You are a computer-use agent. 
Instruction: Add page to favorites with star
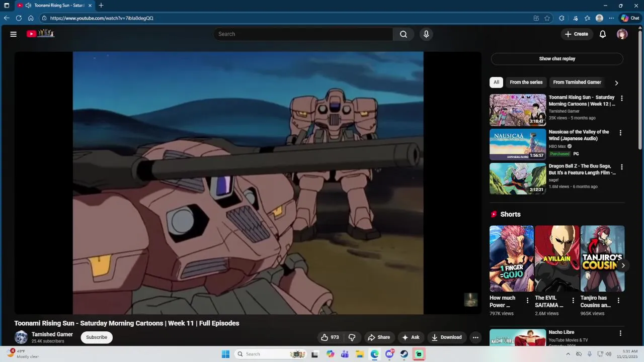[547, 18]
